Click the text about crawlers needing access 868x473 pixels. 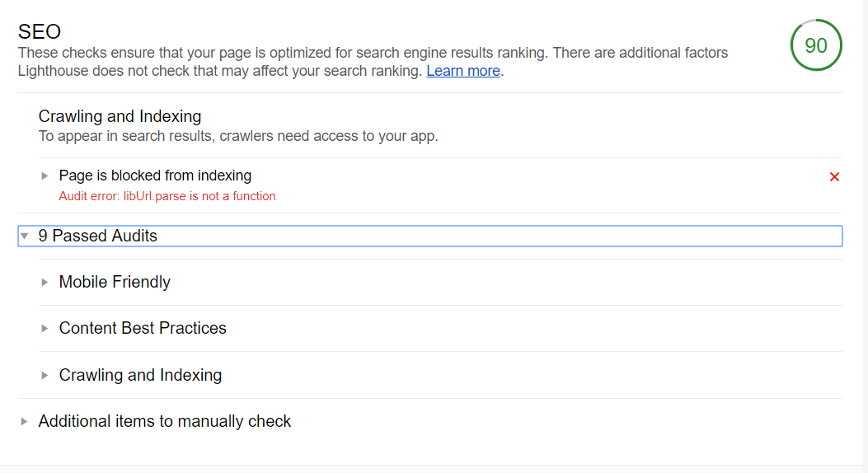click(x=238, y=136)
